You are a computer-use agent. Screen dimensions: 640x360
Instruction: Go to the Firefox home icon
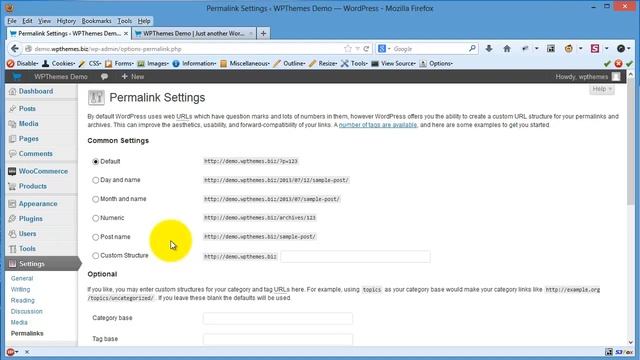[507, 49]
